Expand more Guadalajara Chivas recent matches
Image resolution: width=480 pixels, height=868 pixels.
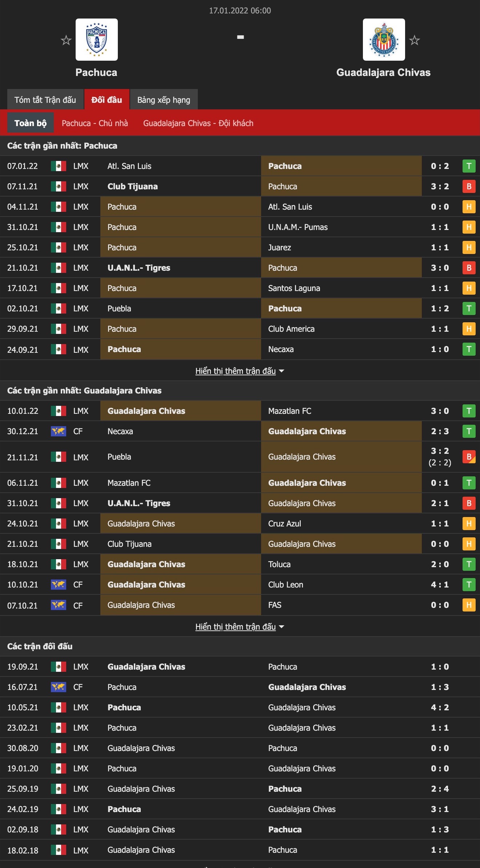[240, 627]
